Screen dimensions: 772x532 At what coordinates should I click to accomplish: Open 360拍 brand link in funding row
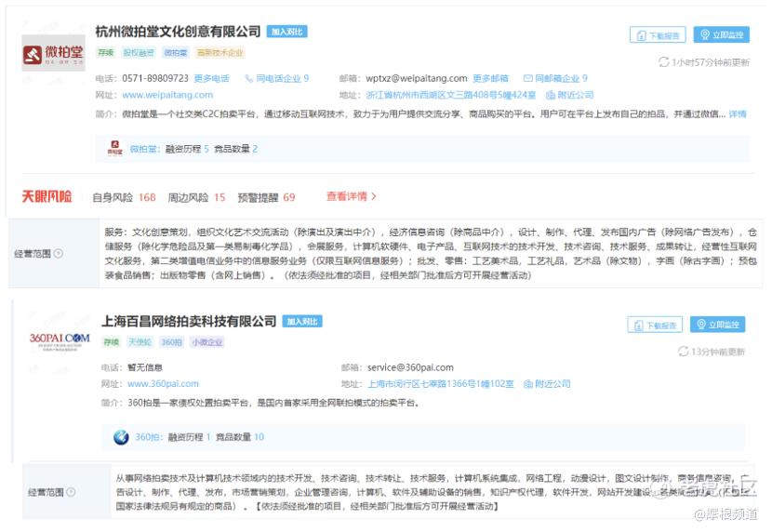(149, 437)
